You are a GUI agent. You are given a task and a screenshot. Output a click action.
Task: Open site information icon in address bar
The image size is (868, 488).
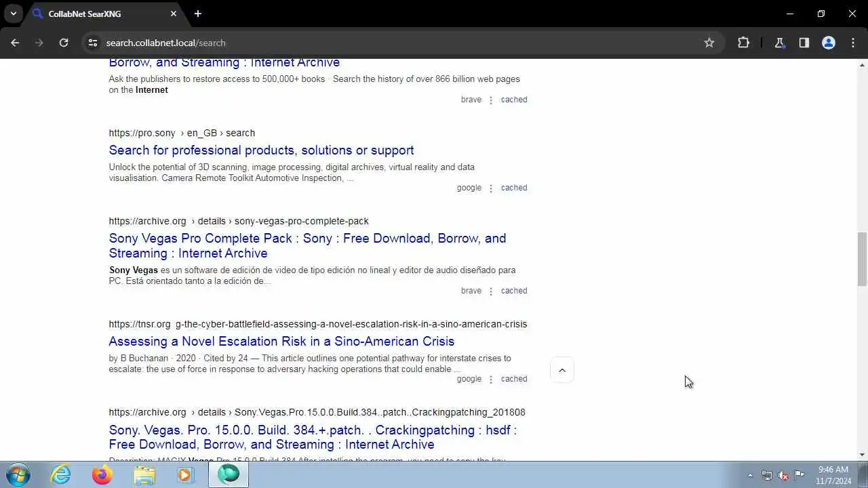point(93,43)
